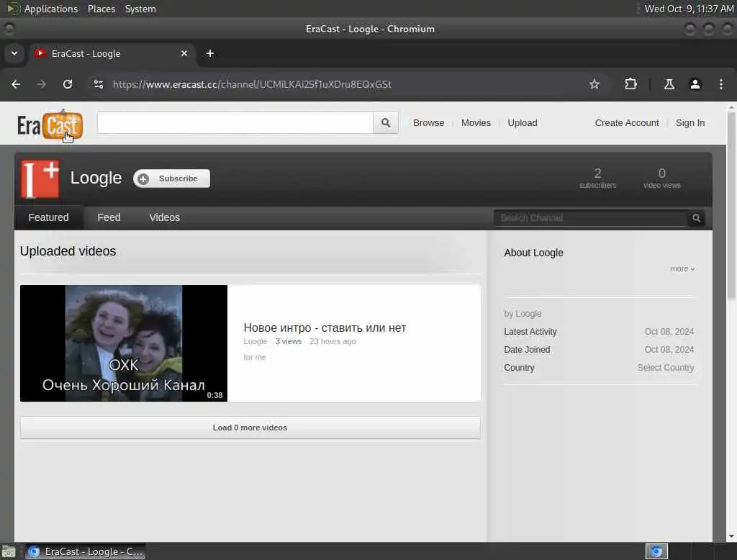
Task: Click EraCast - Loogle taskbar window button
Action: tap(85, 551)
